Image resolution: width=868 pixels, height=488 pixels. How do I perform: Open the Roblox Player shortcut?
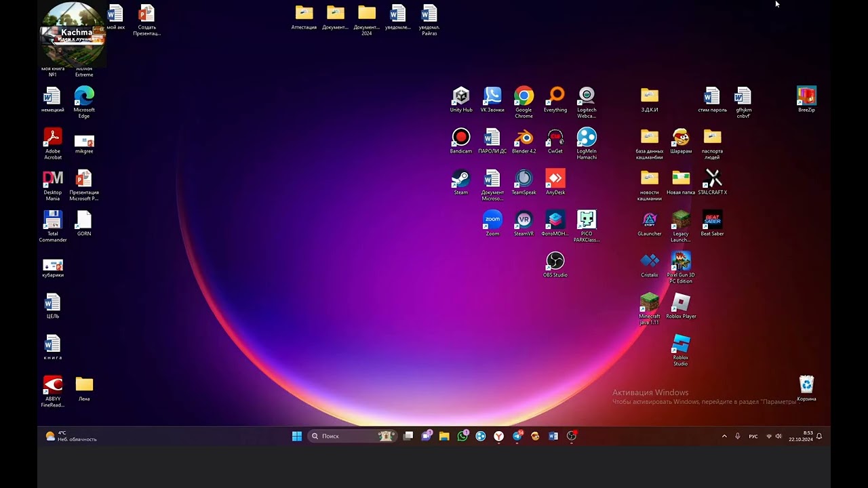pyautogui.click(x=681, y=306)
